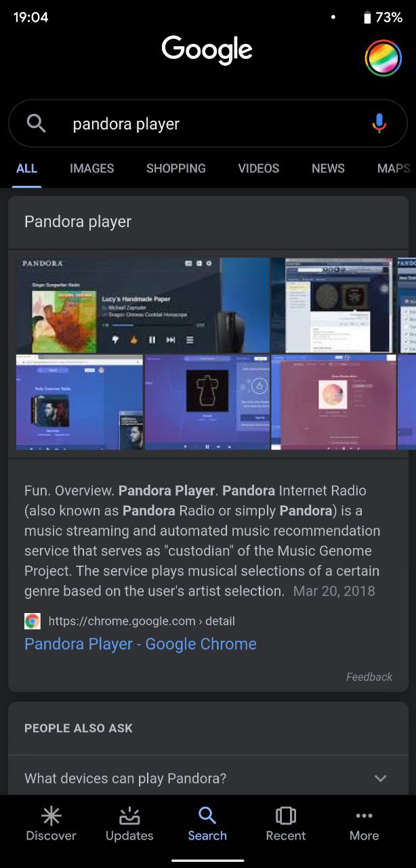Switch to the NEWS tab
416x868 pixels.
pos(328,168)
